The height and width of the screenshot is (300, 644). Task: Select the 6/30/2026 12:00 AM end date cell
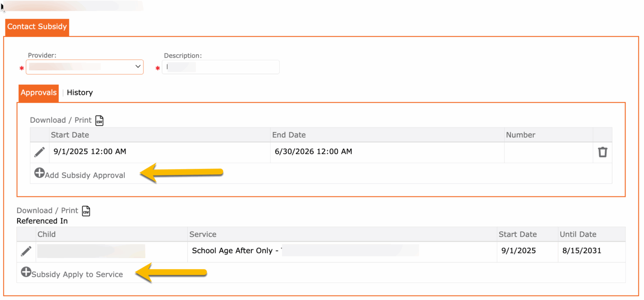click(x=313, y=152)
